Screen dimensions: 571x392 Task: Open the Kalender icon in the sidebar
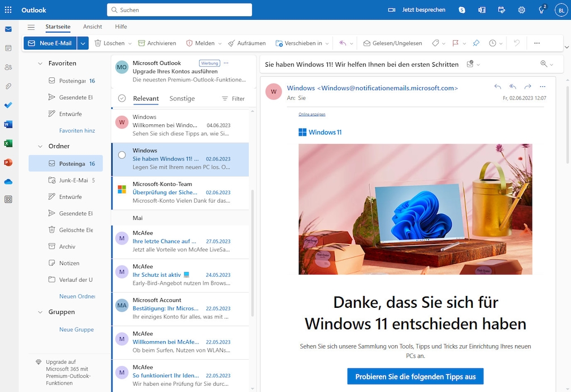click(x=8, y=47)
